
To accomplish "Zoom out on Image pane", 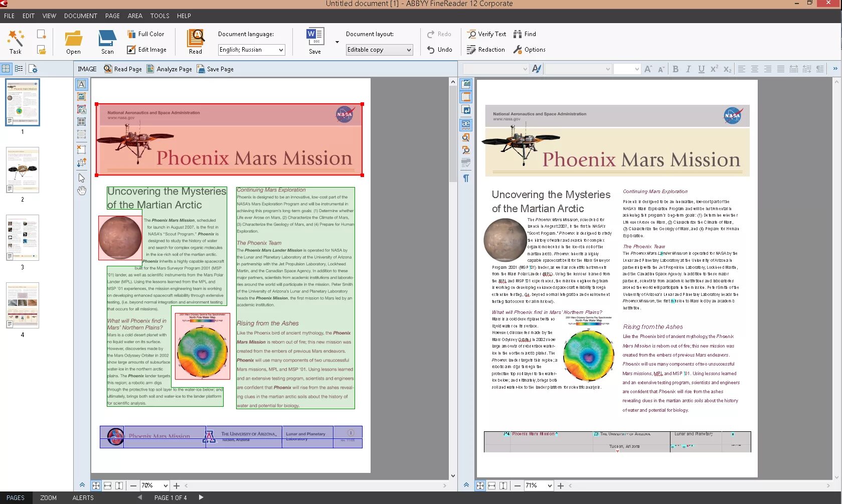I will (133, 485).
